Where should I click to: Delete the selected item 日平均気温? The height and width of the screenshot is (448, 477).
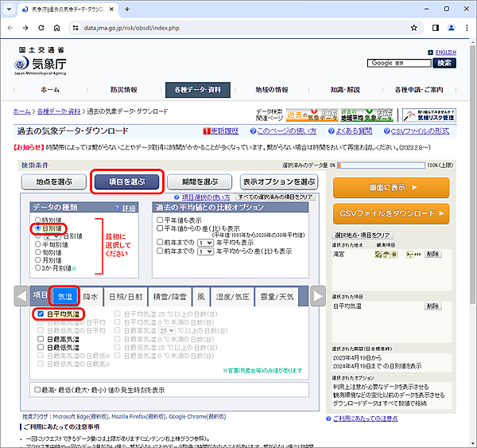433,306
